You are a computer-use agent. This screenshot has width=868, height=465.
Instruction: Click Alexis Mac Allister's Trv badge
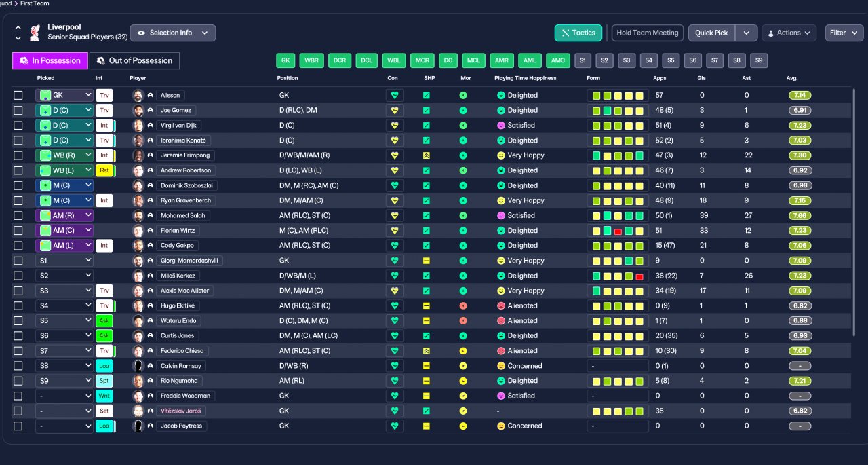click(104, 291)
